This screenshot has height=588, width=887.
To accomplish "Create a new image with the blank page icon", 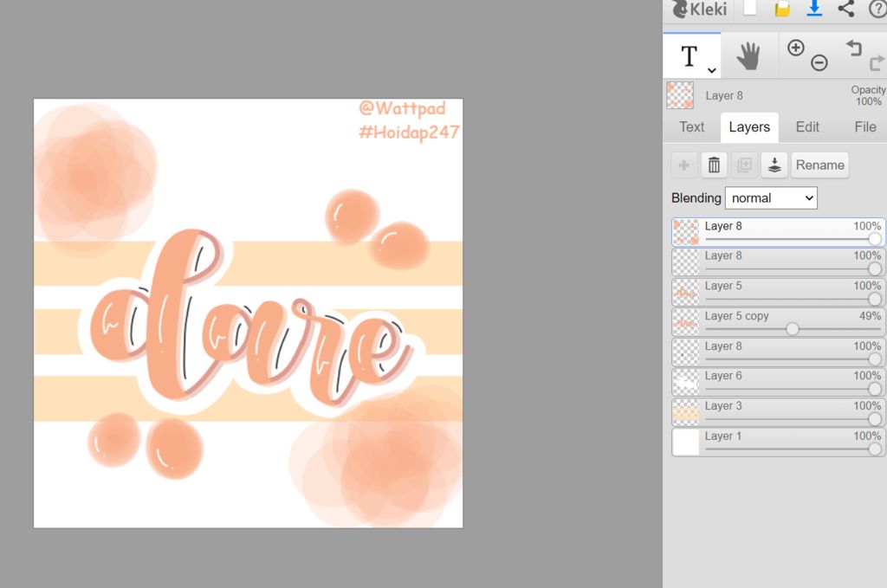I will pos(750,7).
